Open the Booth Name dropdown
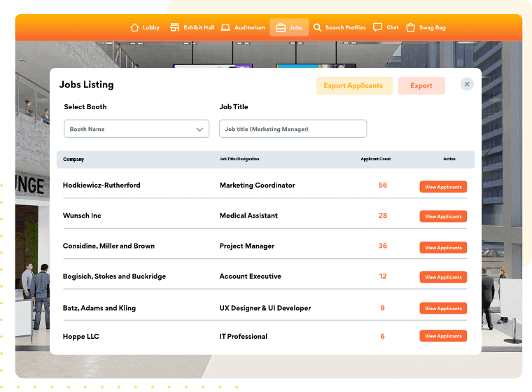Viewport: 532px width, 392px height. click(x=136, y=129)
